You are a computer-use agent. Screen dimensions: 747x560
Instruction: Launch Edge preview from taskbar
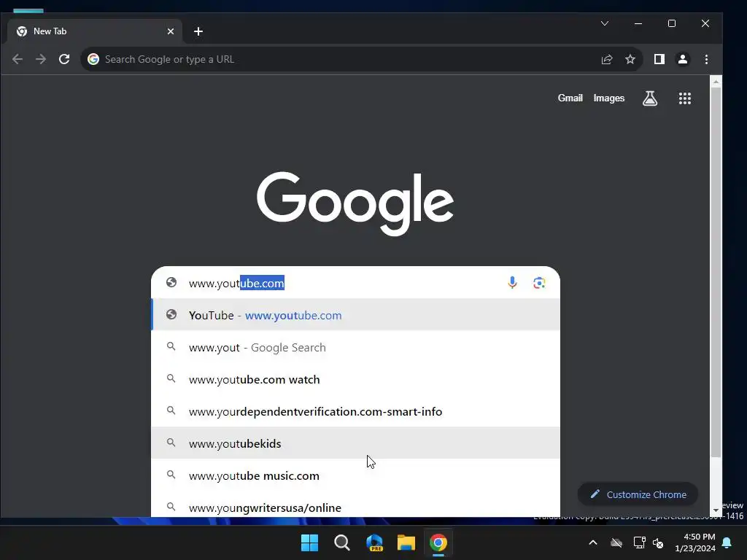[374, 542]
